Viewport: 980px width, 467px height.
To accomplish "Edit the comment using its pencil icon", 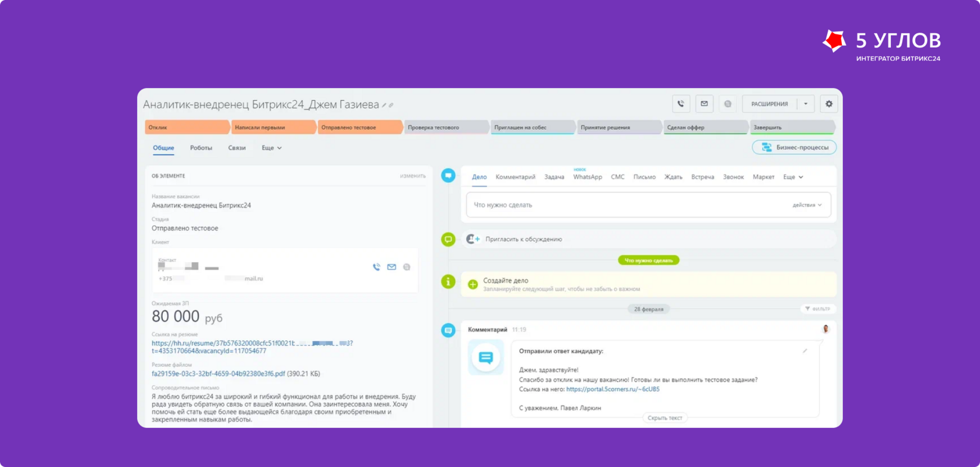I will 805,351.
